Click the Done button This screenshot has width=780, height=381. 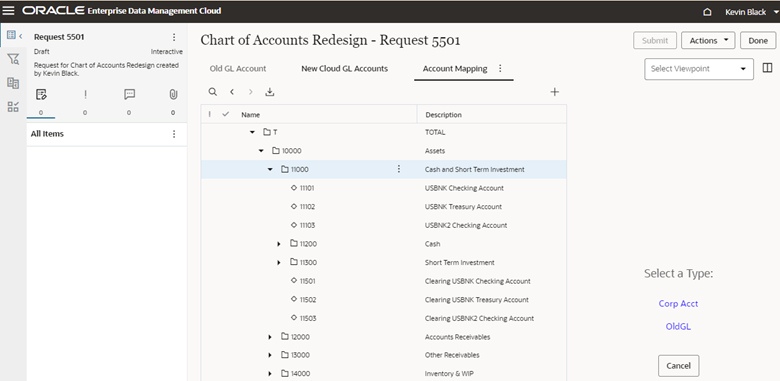758,41
